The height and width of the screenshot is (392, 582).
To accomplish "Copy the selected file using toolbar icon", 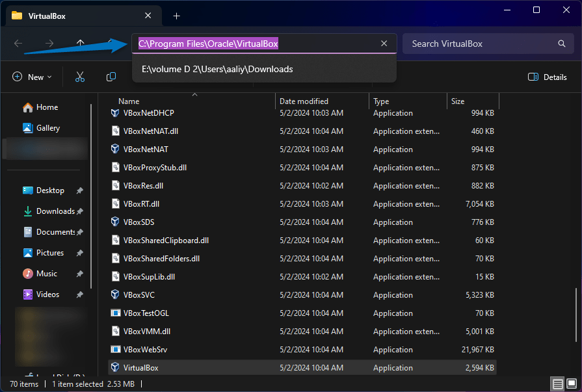I will (111, 77).
